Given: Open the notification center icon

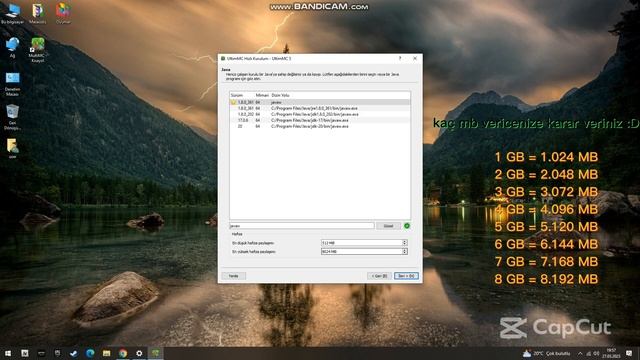Looking at the screenshot, I should point(629,353).
